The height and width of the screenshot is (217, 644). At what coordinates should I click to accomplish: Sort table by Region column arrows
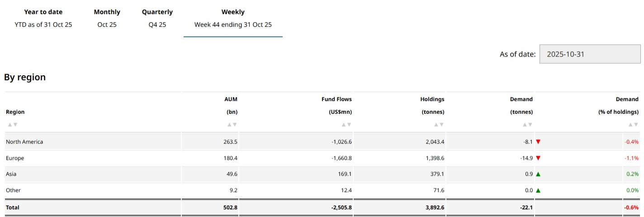pos(12,125)
